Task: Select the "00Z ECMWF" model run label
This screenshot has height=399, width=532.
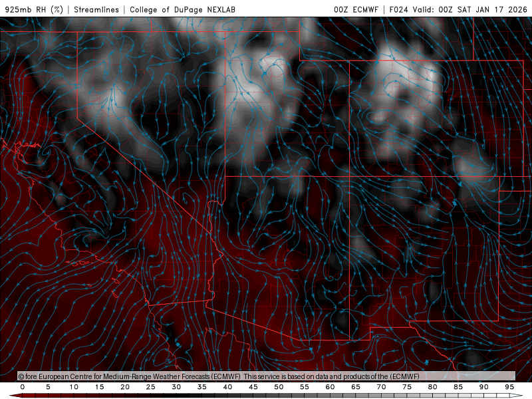Action: click(356, 9)
